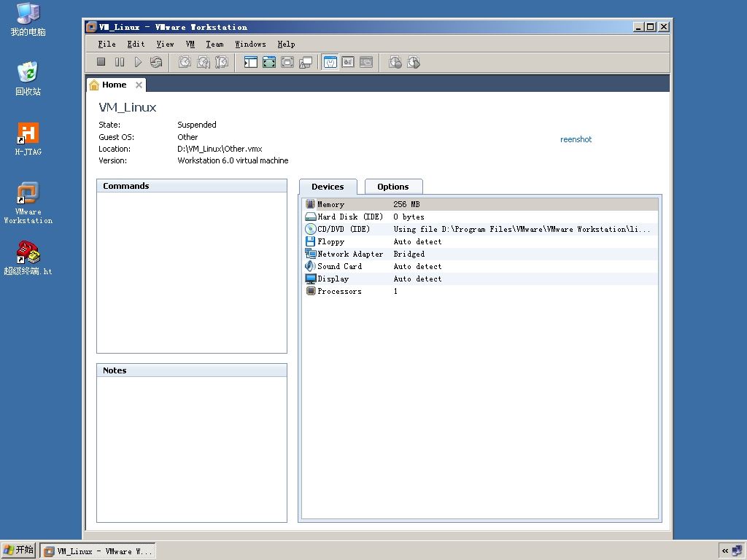Image resolution: width=747 pixels, height=560 pixels.
Task: Click the Floppy device diskette icon
Action: point(310,241)
